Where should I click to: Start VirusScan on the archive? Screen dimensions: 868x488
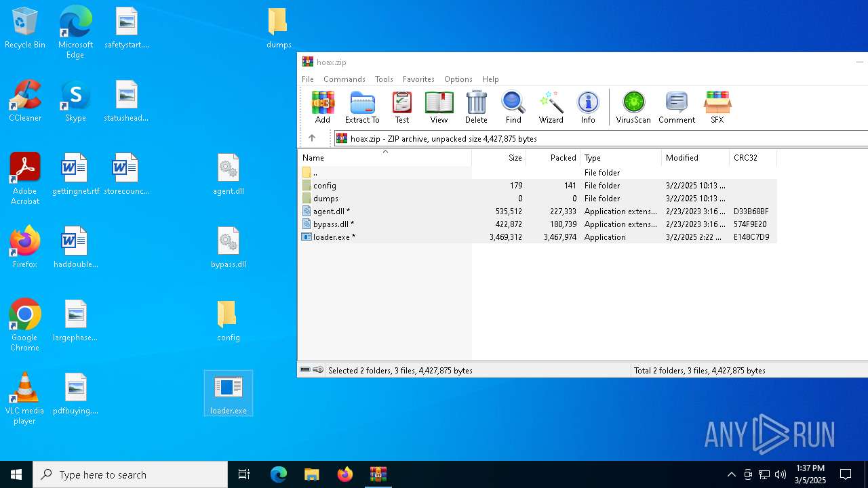coord(633,107)
